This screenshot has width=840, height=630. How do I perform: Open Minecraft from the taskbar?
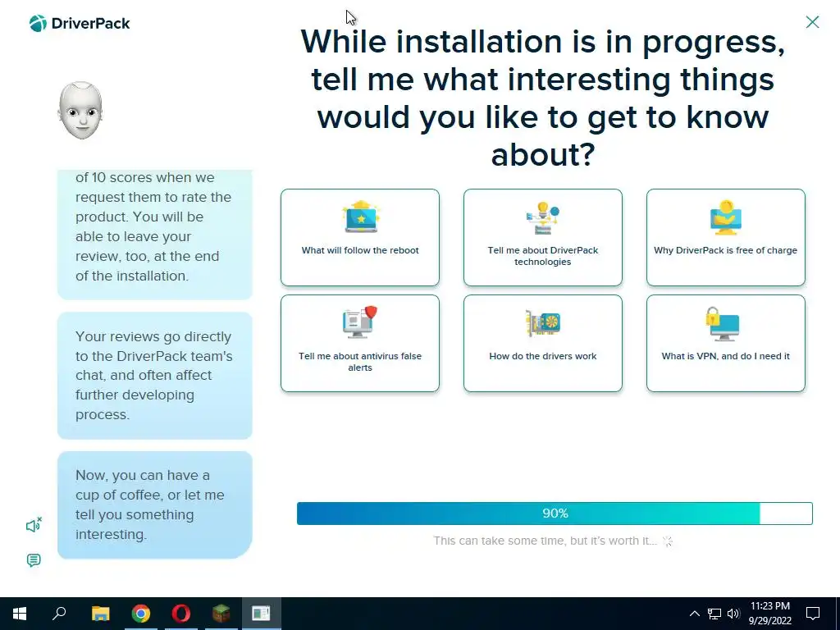click(221, 614)
